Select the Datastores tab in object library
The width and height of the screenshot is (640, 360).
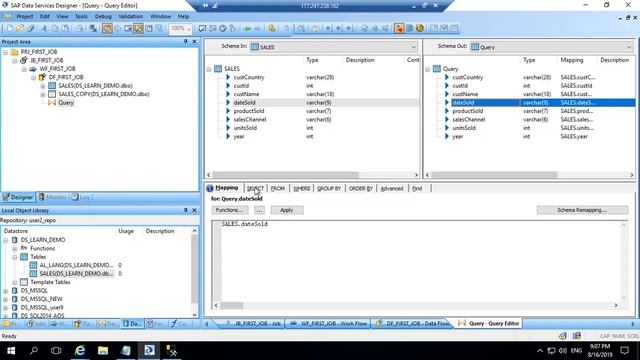[132, 324]
